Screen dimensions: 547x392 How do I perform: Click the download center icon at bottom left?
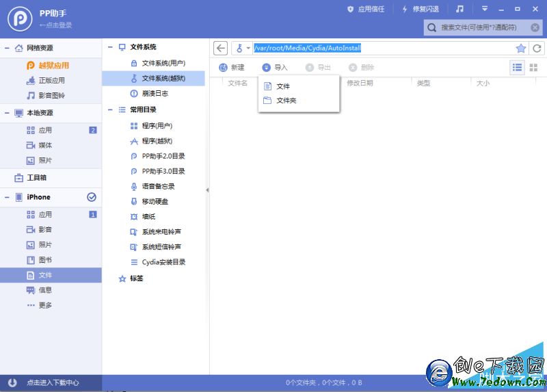(x=12, y=382)
